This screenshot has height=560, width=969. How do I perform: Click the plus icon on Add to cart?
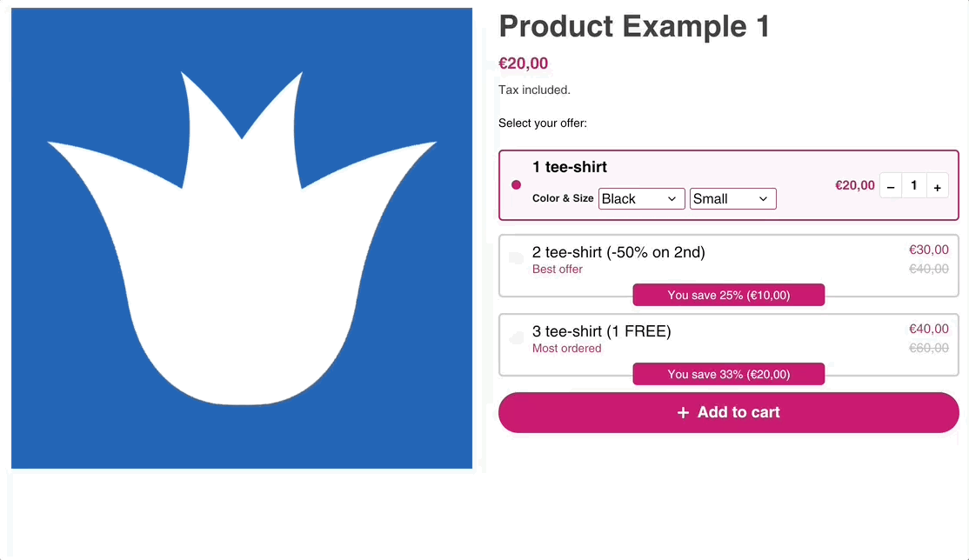coord(683,412)
